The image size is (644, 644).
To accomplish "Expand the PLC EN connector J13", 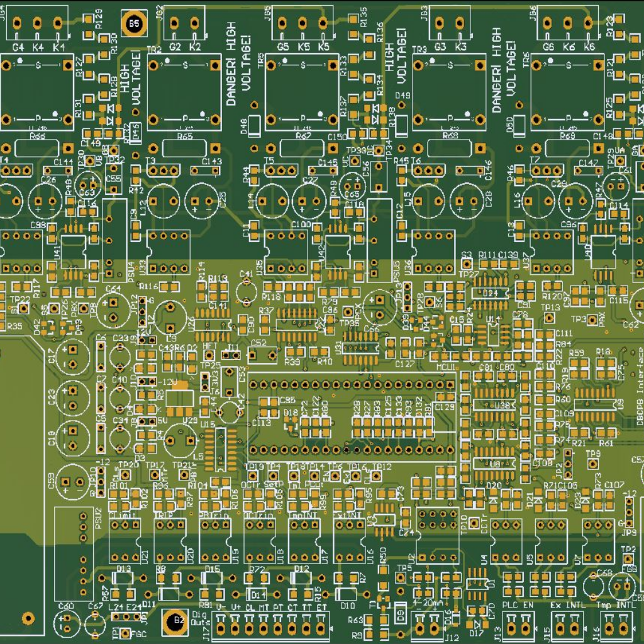I will pyautogui.click(x=518, y=627).
